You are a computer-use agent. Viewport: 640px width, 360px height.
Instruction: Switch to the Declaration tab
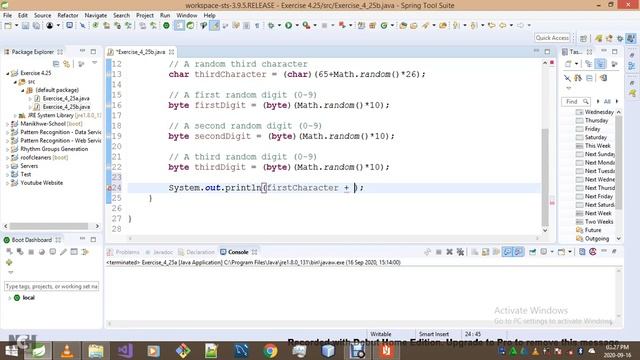tap(196, 252)
